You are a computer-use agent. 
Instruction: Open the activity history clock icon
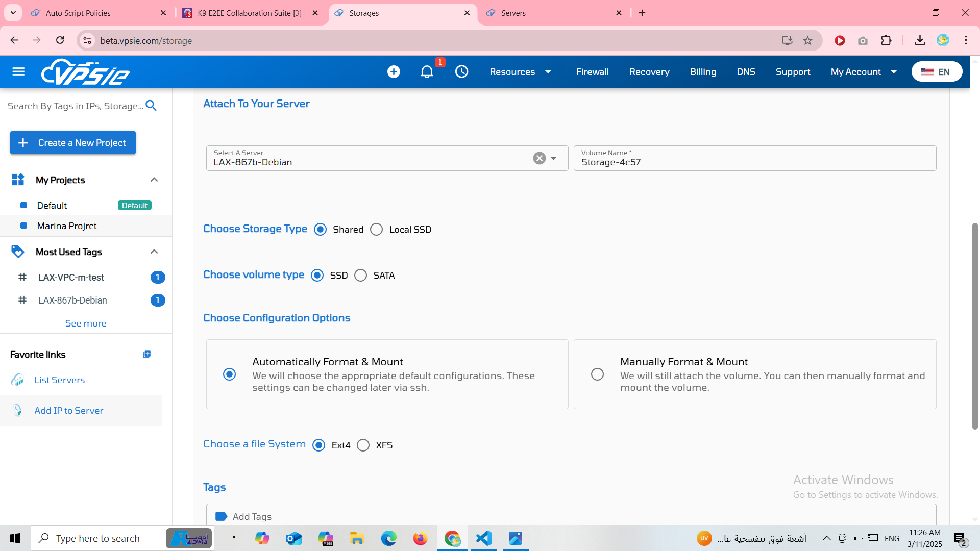(461, 72)
